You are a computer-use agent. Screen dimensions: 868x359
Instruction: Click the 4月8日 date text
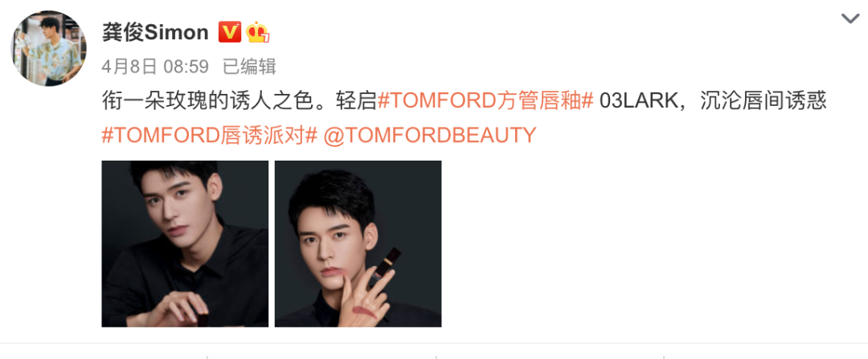(x=129, y=67)
